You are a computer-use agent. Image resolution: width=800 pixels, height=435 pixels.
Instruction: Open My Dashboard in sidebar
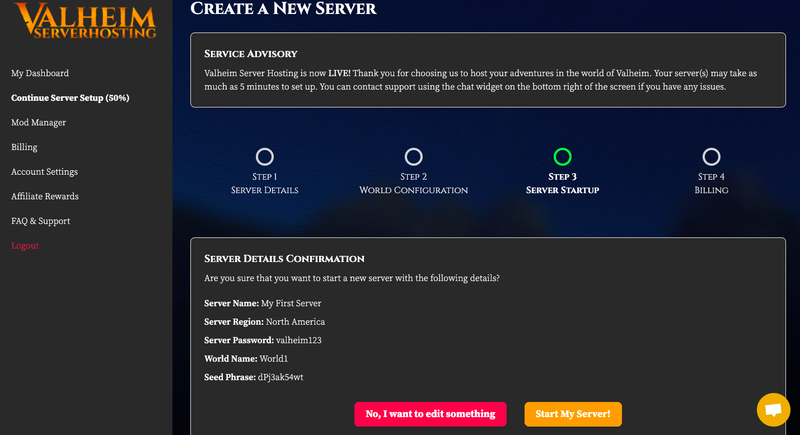pos(40,73)
